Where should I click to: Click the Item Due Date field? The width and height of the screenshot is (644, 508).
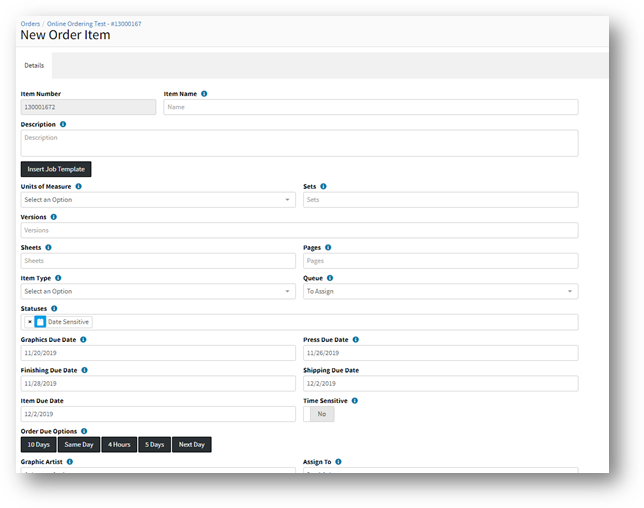[158, 414]
